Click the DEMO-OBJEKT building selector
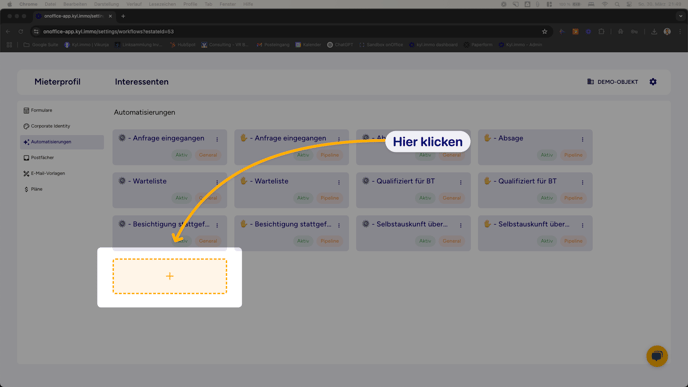This screenshot has height=387, width=688. [613, 82]
